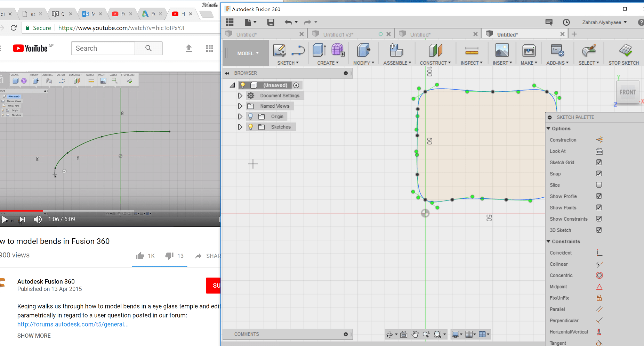Image resolution: width=644 pixels, height=346 pixels.
Task: Toggle Origin folder visibility lightbulb
Action: [250, 116]
